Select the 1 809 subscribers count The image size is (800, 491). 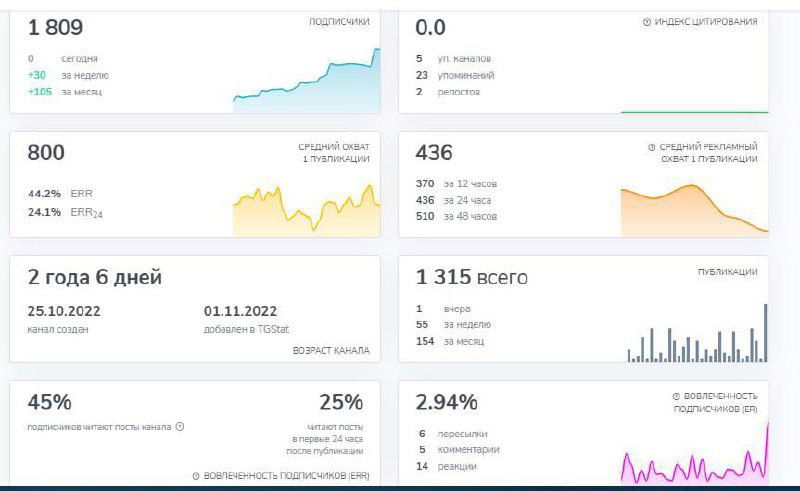coord(56,27)
